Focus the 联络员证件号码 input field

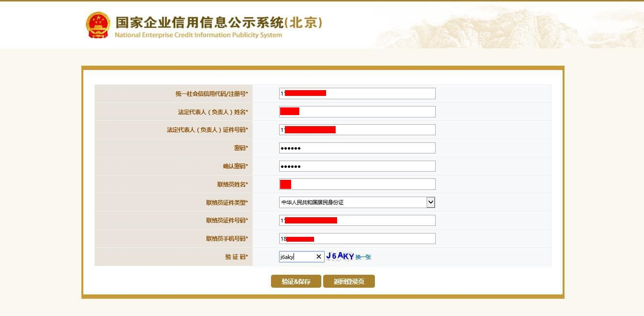[x=357, y=221]
